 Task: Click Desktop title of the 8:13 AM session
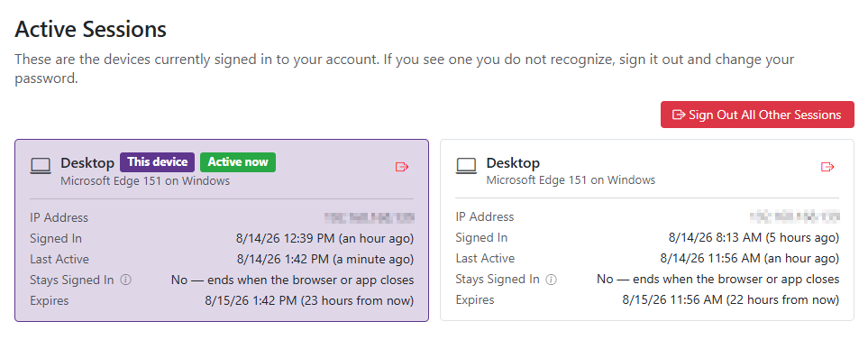(513, 163)
